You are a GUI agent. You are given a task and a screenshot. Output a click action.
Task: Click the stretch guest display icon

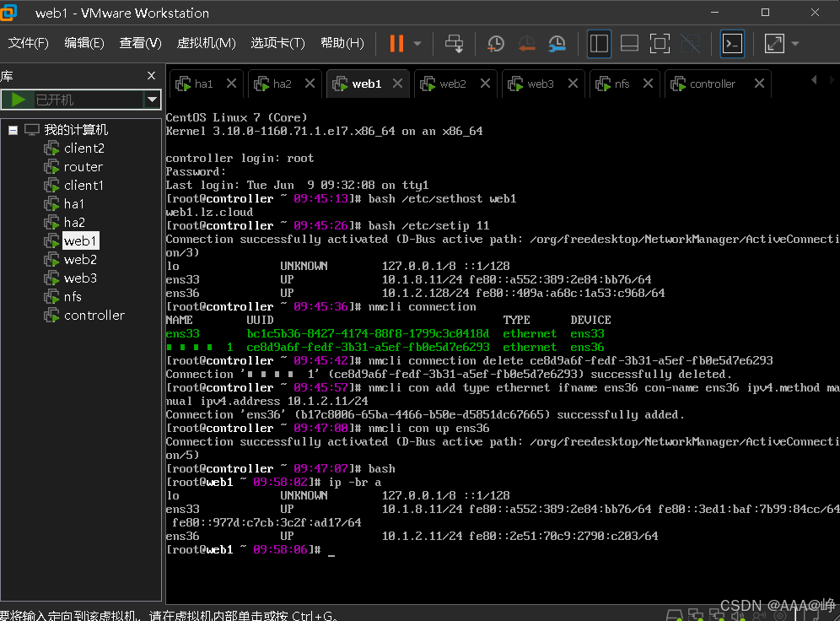pos(774,43)
